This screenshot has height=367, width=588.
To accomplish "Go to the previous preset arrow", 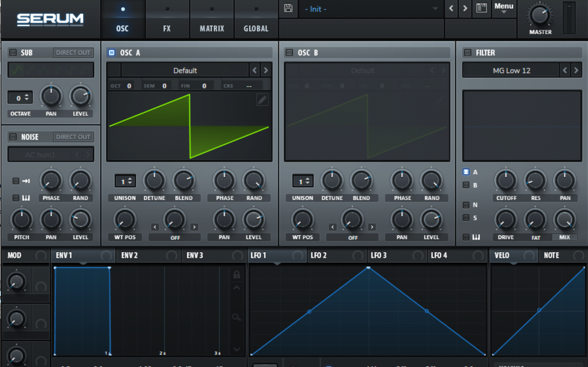I will click(451, 8).
